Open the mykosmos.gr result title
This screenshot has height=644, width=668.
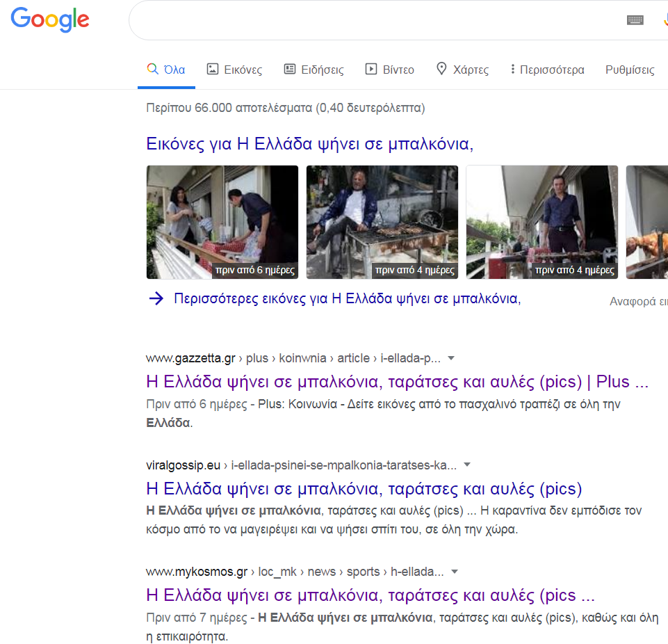click(x=370, y=595)
